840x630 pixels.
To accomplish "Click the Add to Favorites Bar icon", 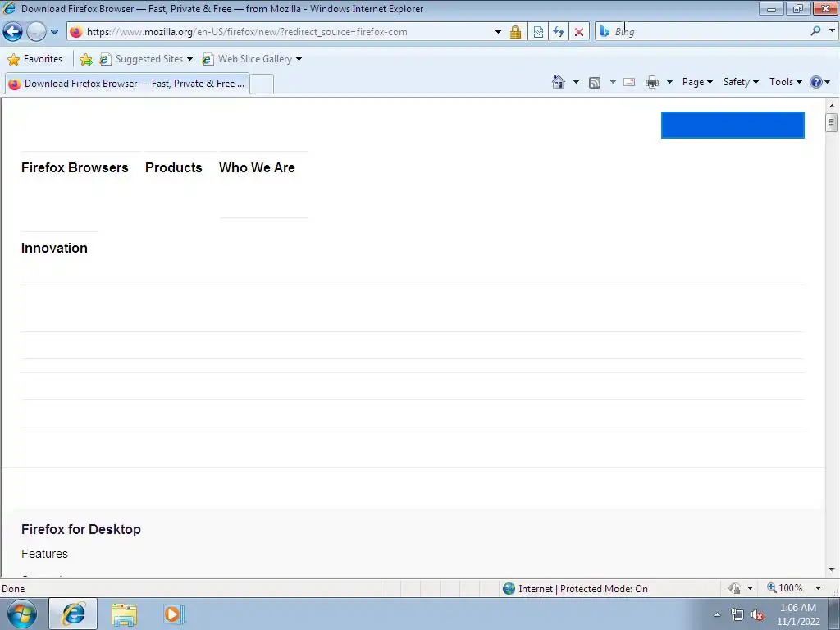I will click(x=85, y=59).
